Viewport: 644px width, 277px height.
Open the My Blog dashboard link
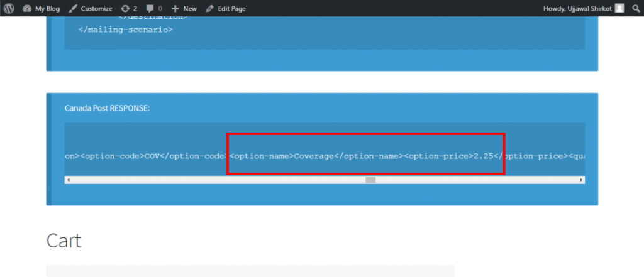[x=41, y=8]
